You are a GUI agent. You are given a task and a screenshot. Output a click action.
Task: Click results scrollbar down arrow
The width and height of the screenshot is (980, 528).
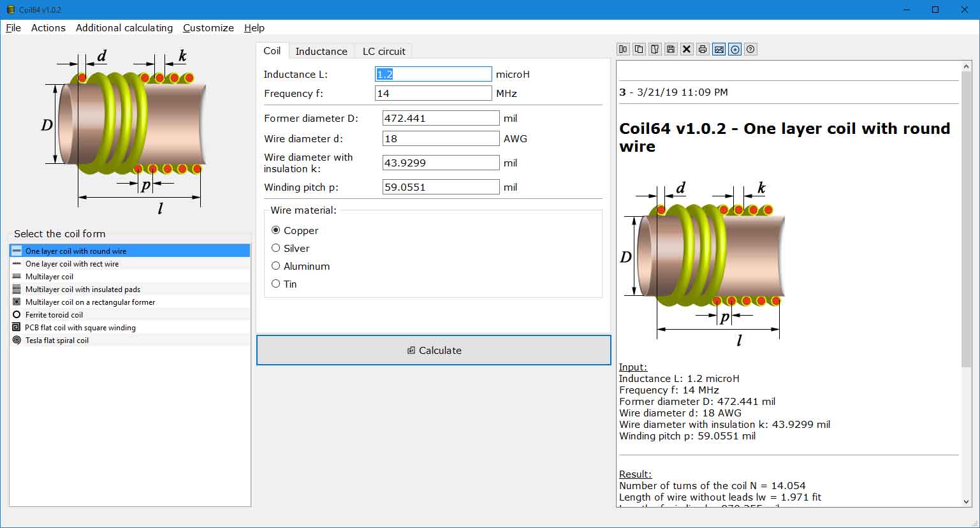click(966, 502)
